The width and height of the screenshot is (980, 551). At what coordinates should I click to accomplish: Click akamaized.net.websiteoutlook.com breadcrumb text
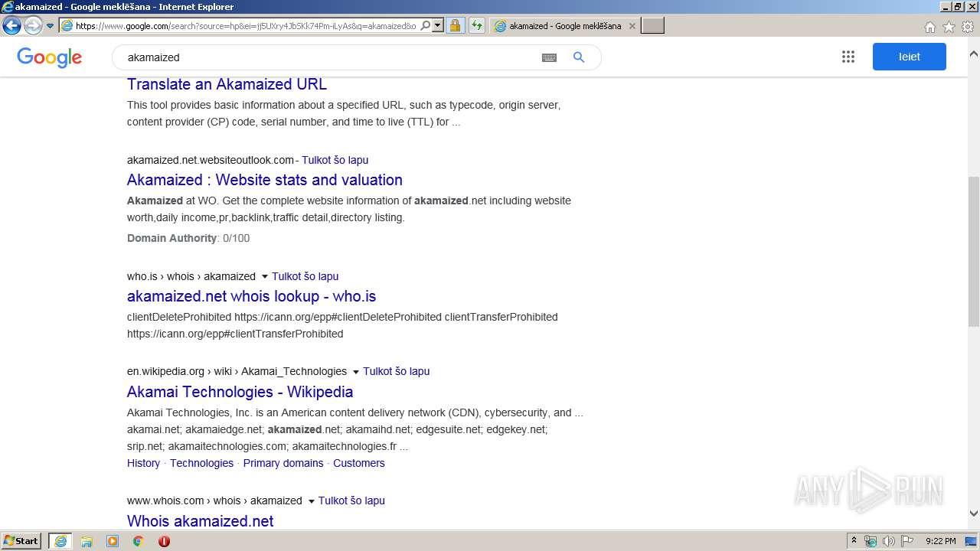coord(211,160)
